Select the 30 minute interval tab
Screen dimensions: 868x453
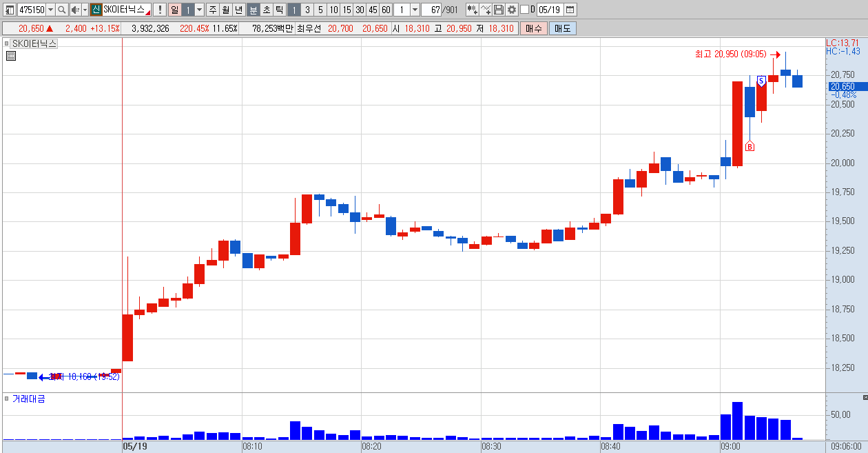pos(360,10)
